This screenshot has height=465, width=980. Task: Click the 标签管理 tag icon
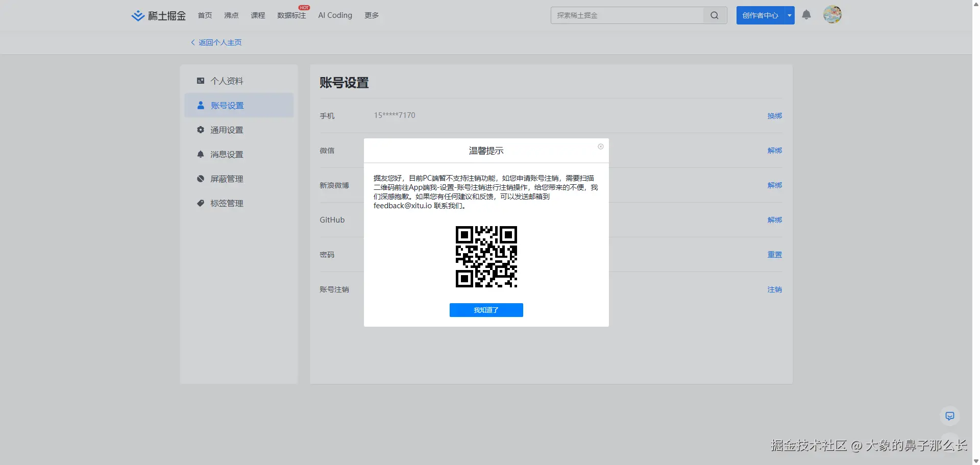(200, 203)
